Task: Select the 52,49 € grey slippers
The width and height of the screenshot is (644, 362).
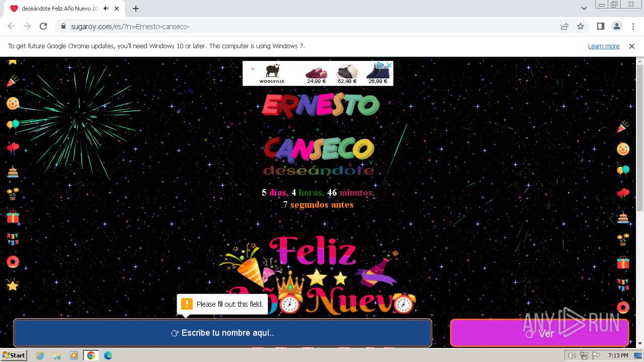Action: tap(347, 74)
